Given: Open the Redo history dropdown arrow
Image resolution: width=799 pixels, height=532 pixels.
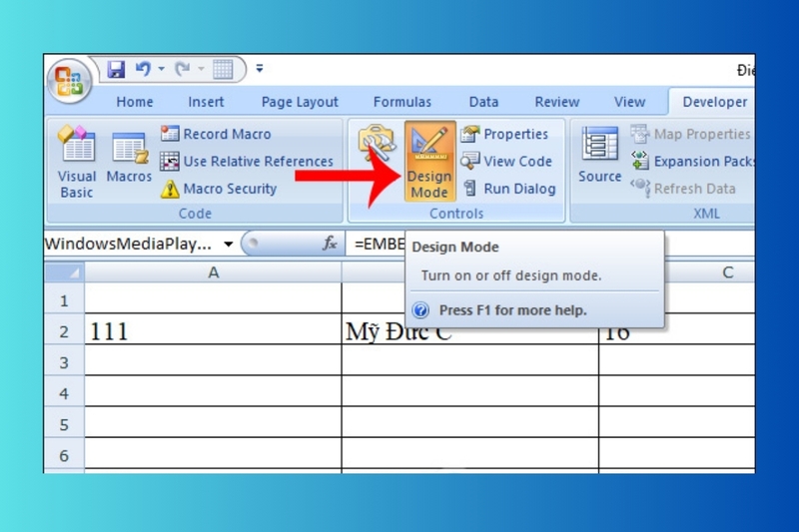Looking at the screenshot, I should click(x=201, y=68).
